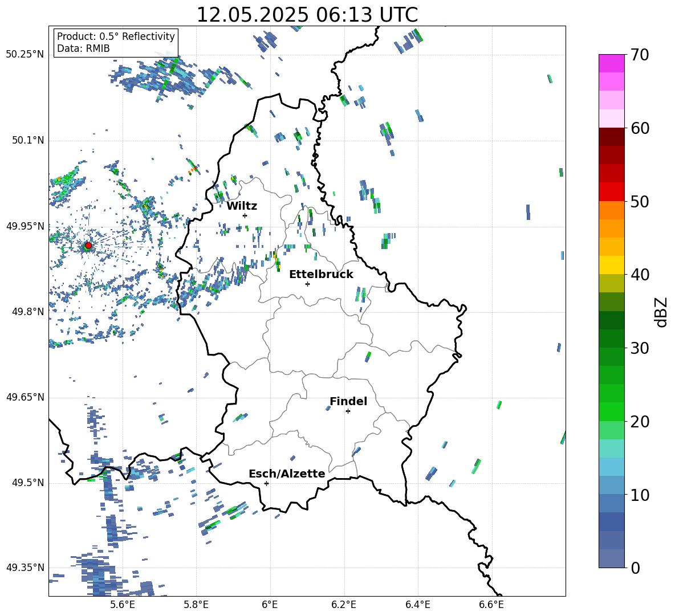Click the red radar site marker
Screen dimensions: 675x616
[x=88, y=245]
